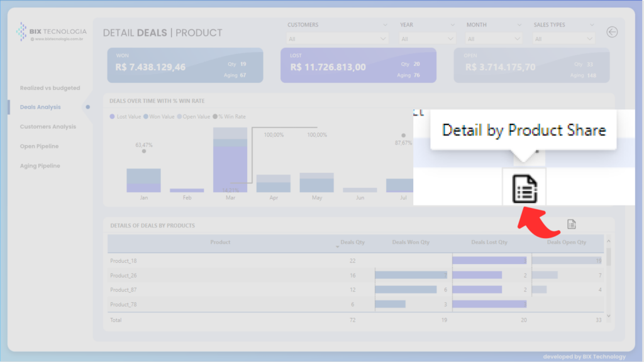The height and width of the screenshot is (362, 644).
Task: Go to Realized vs budgeted page
Action: 50,88
